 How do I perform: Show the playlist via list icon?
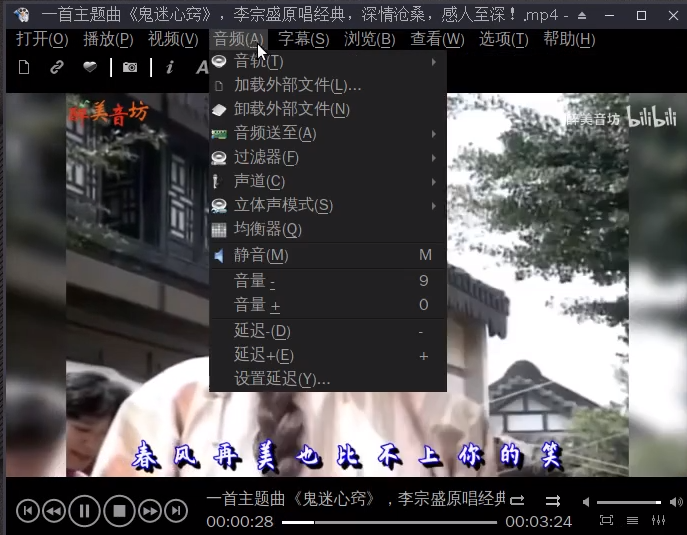[x=632, y=520]
